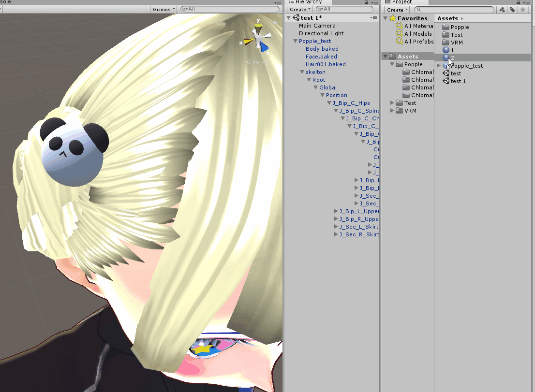Toggle the lock icon on the Hierarchy panel
Screen dimensions: 535x392
tap(367, 2)
